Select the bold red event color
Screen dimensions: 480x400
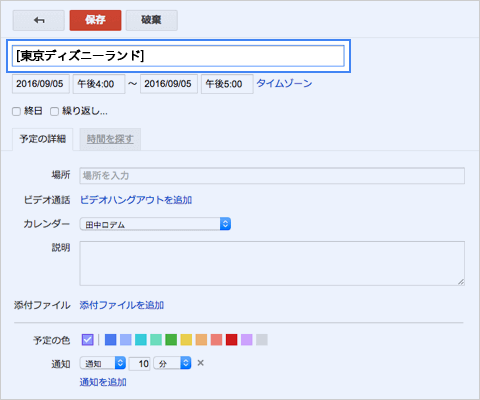coord(232,340)
